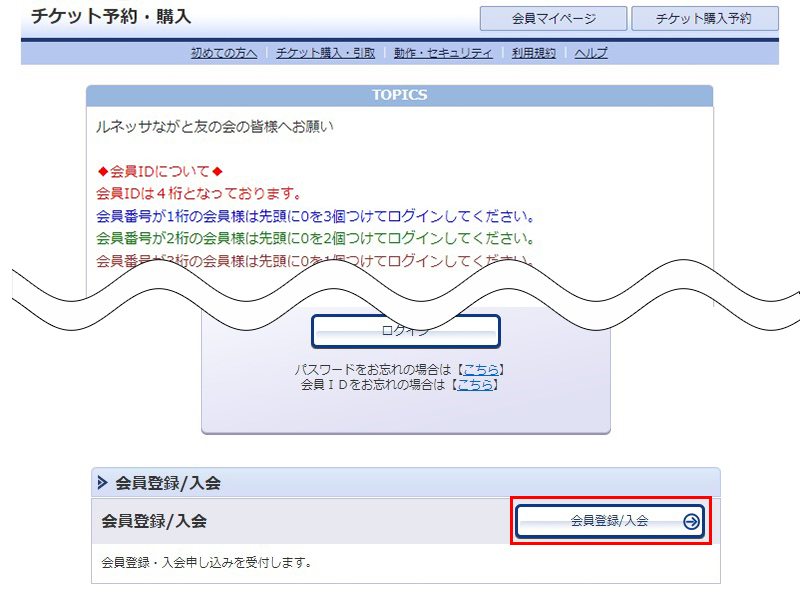Select 動作・セキュリティ navigation link
Viewport: 800px width, 602px height.
[x=443, y=53]
